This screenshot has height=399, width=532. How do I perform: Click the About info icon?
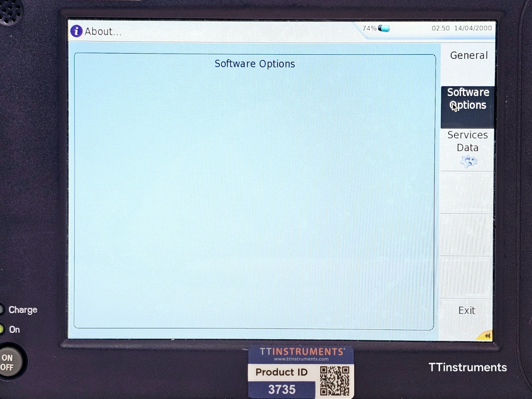(76, 31)
